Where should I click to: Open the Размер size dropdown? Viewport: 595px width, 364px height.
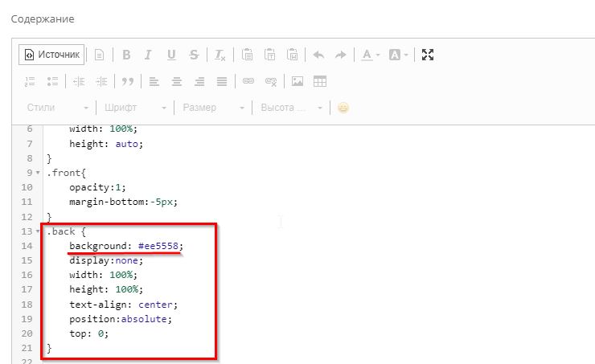[x=213, y=108]
